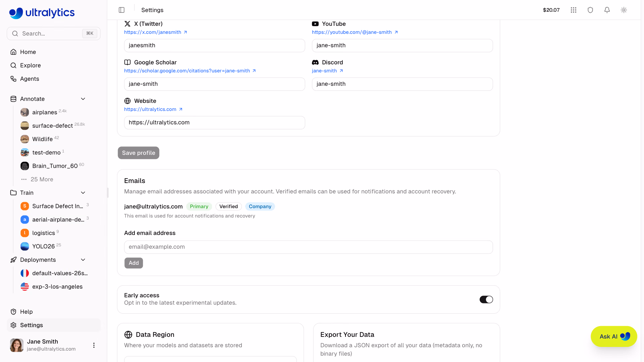Click the $20.07 balance
644x362 pixels.
coord(551,10)
